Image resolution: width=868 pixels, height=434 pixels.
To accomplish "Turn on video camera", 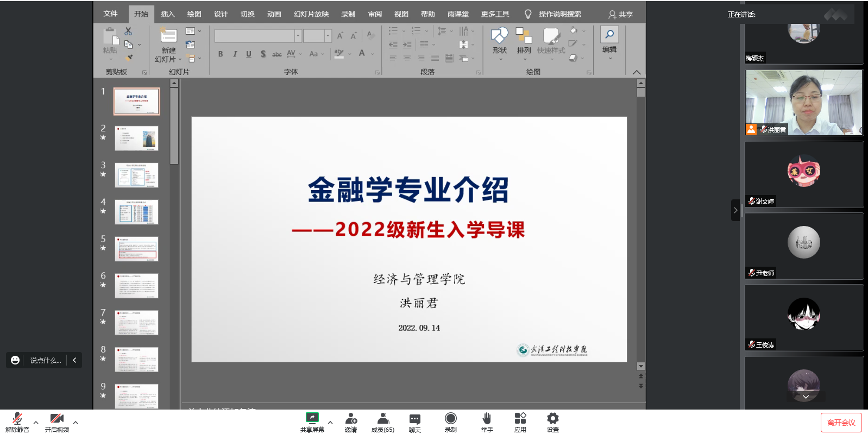I will [x=57, y=422].
